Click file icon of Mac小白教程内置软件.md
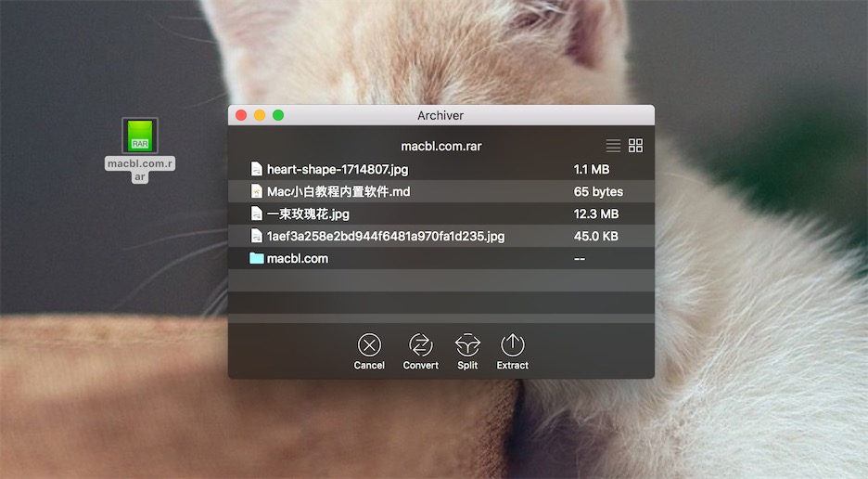The image size is (868, 479). coord(256,191)
